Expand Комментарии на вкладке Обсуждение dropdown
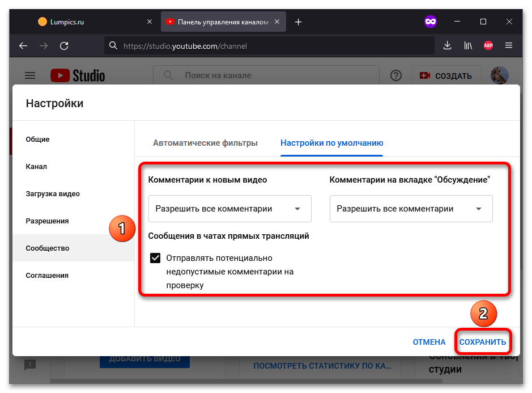532x393 pixels. (x=411, y=209)
